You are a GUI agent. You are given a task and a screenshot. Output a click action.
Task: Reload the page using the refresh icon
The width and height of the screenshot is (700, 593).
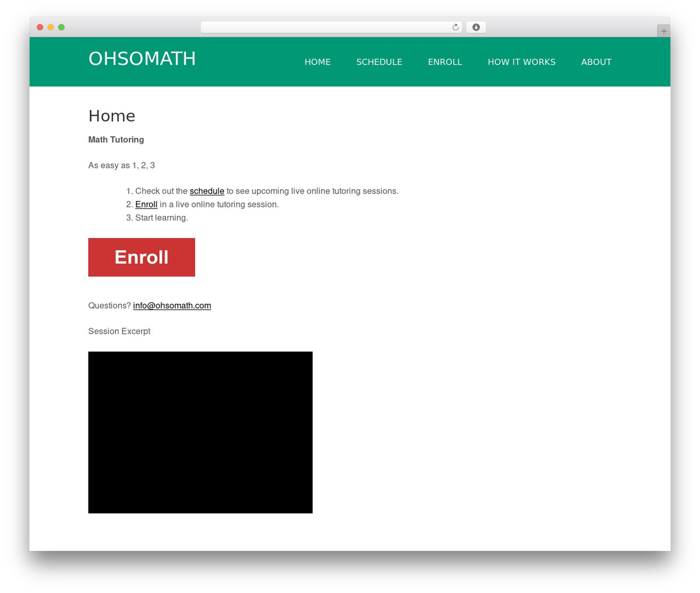(x=456, y=27)
